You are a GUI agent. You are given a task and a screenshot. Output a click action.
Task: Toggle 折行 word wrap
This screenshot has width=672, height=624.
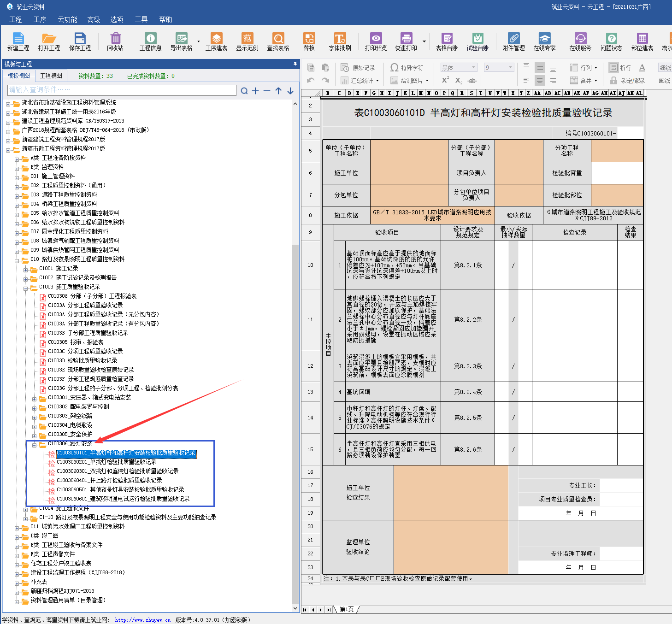coord(620,68)
